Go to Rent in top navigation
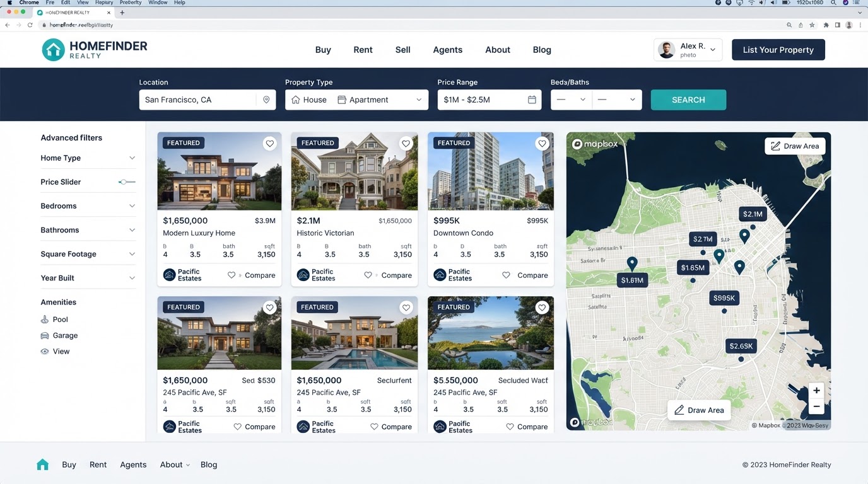The height and width of the screenshot is (484, 868). click(x=363, y=50)
